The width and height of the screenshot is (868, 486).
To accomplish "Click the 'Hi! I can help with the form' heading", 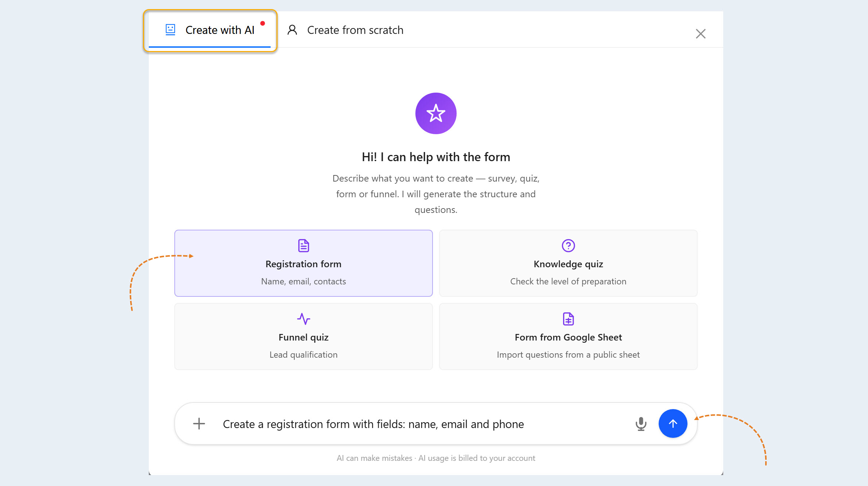I will 436,157.
